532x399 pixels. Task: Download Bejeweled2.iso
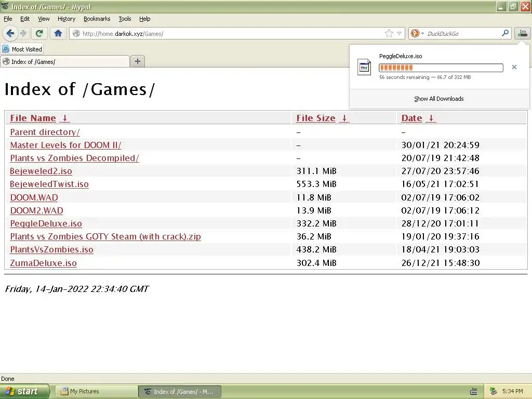point(41,171)
